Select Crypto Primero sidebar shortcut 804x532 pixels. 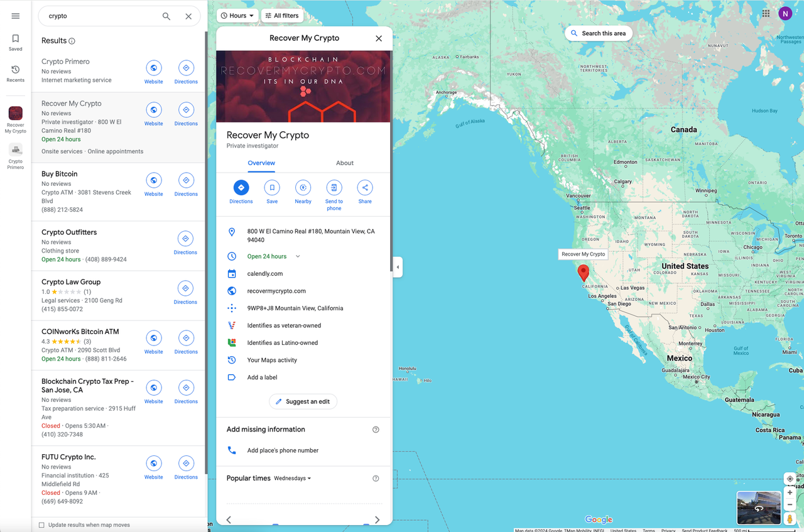coord(16,156)
